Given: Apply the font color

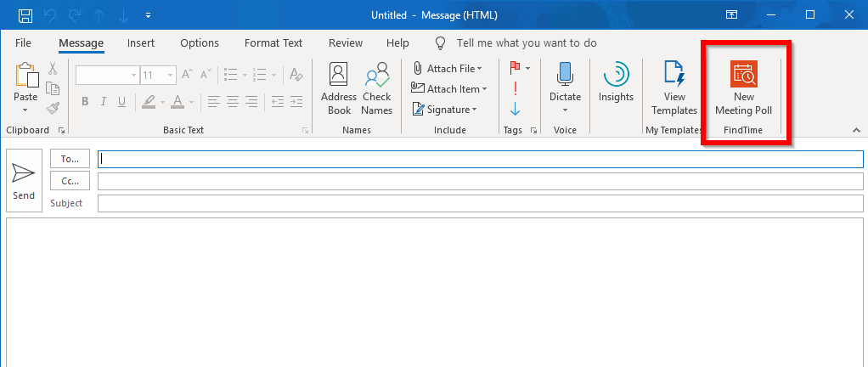Looking at the screenshot, I should point(178,101).
